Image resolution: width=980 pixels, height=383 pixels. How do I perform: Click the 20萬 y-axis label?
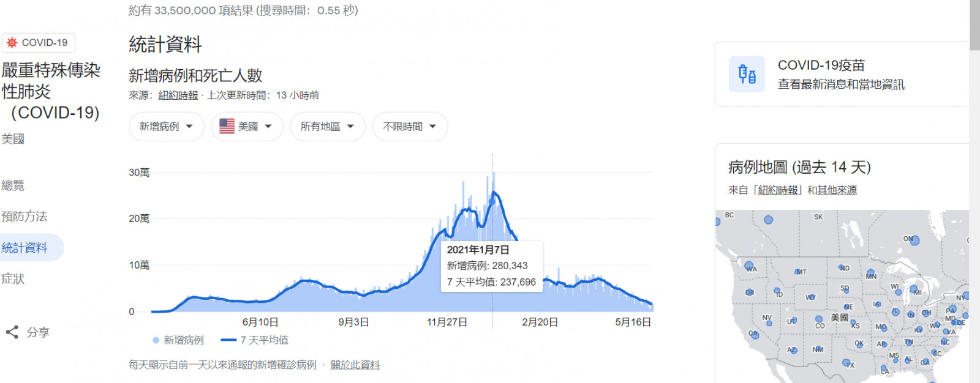coord(139,218)
